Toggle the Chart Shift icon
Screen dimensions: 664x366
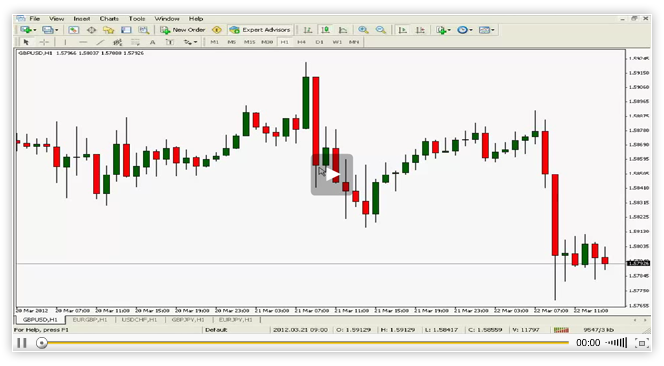tap(420, 30)
